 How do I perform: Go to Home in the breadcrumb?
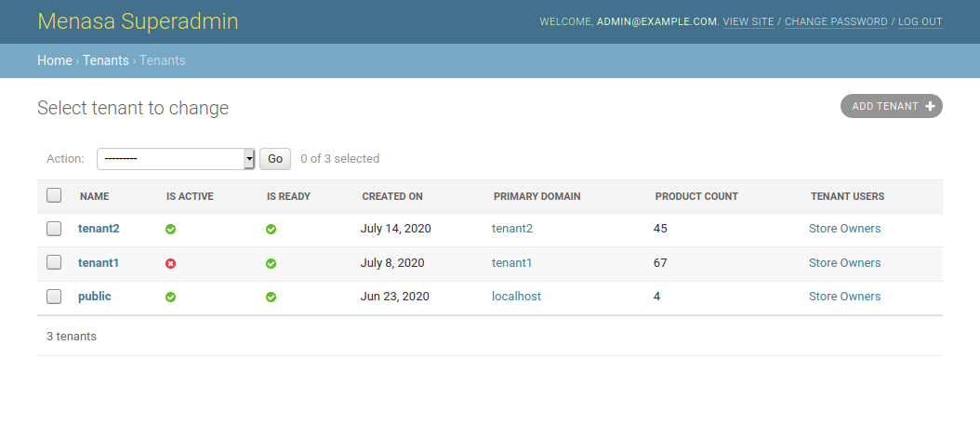coord(54,60)
